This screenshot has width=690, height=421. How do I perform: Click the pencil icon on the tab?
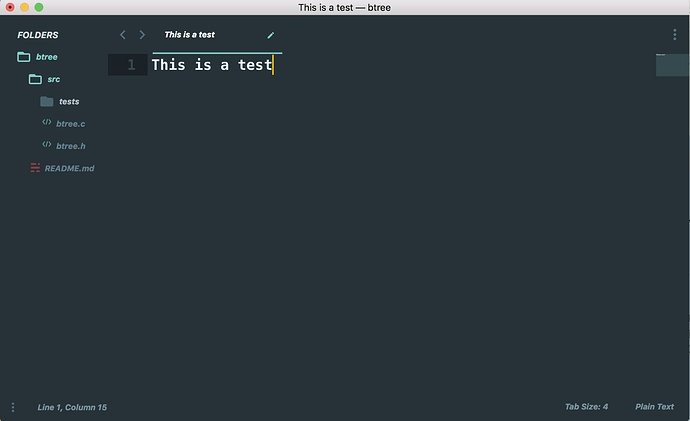pos(271,35)
